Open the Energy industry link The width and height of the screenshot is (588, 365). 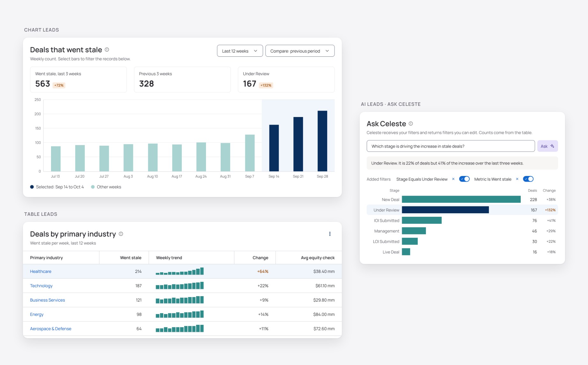(37, 315)
